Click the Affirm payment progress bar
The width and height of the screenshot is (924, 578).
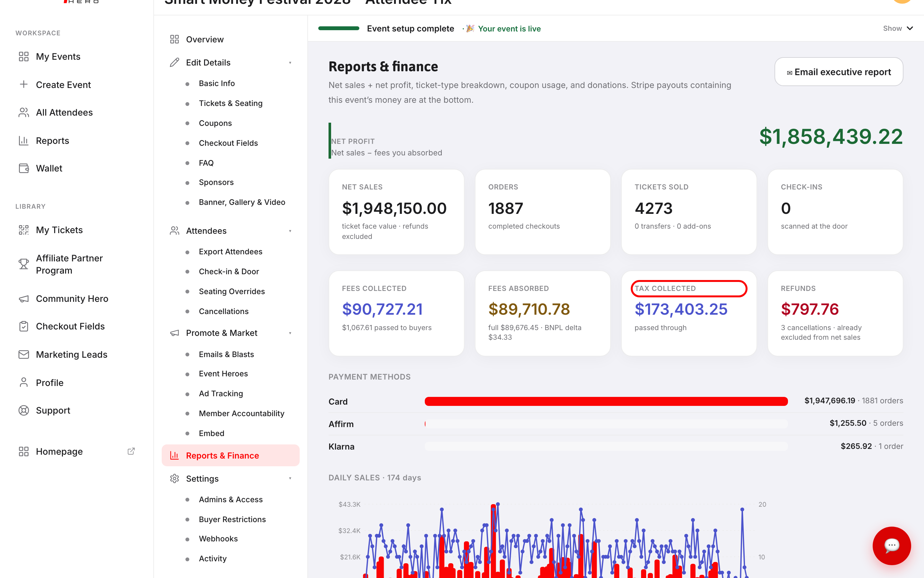[606, 424]
